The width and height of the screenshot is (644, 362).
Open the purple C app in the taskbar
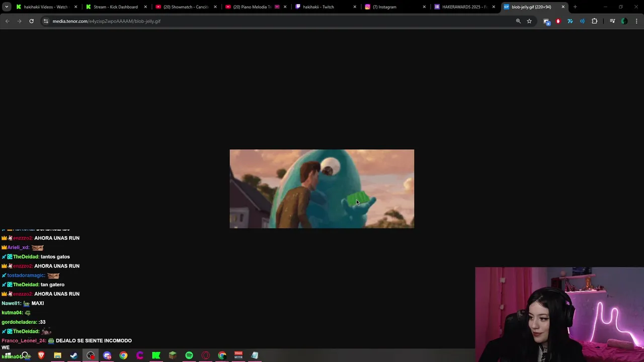[x=140, y=355]
